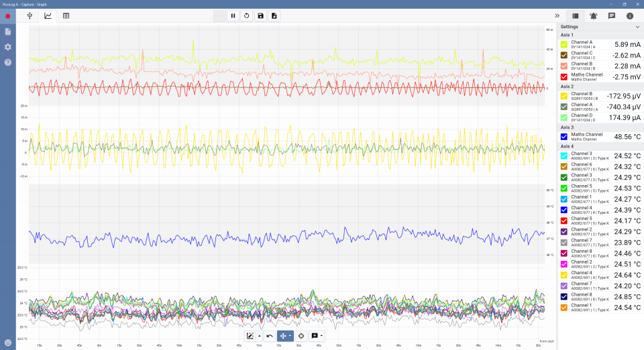Toggle Channel 1 24.54 °C orange checkbox
Screen dimensions: 644x350
pos(564,307)
